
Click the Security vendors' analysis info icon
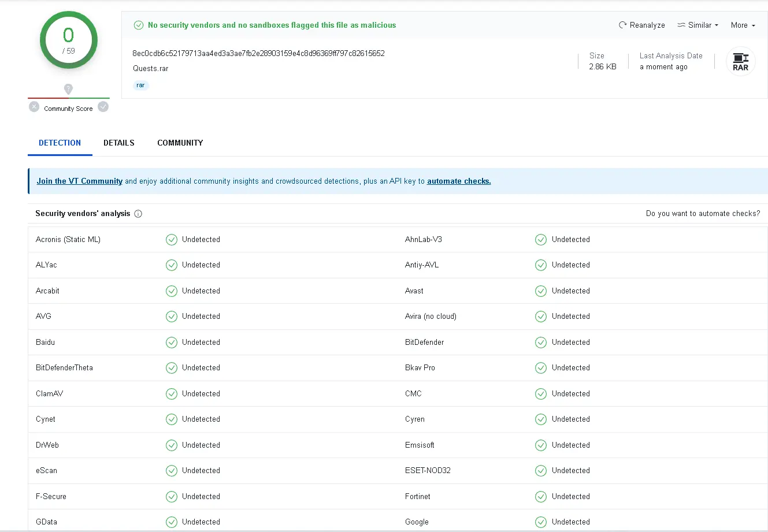(138, 214)
